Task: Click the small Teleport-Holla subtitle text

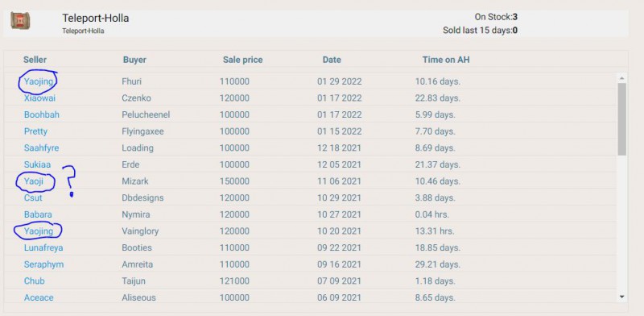Action: (83, 31)
